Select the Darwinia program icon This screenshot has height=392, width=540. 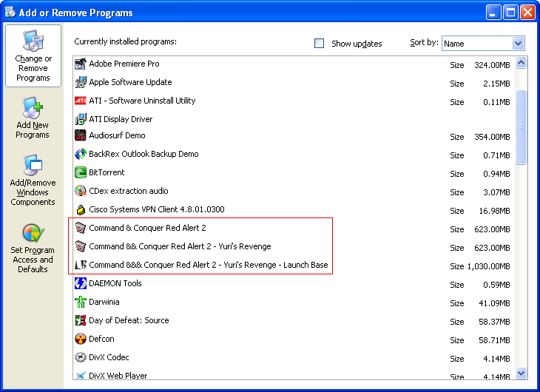click(81, 303)
